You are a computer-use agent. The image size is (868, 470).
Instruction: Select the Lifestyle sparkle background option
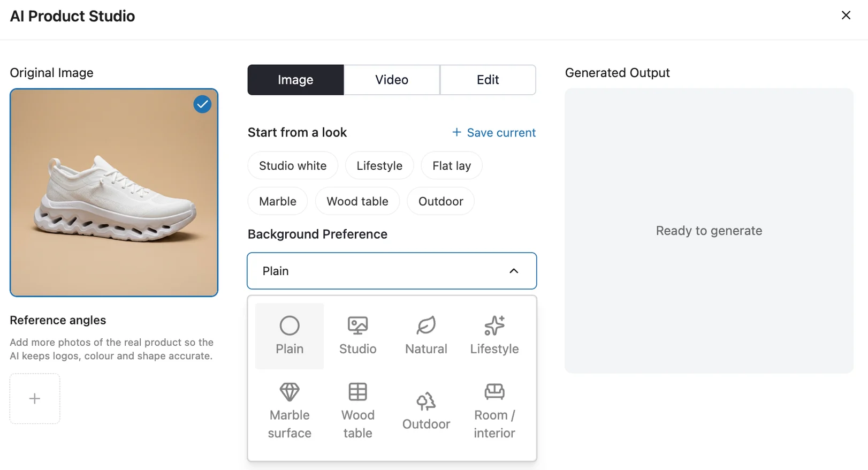click(494, 336)
